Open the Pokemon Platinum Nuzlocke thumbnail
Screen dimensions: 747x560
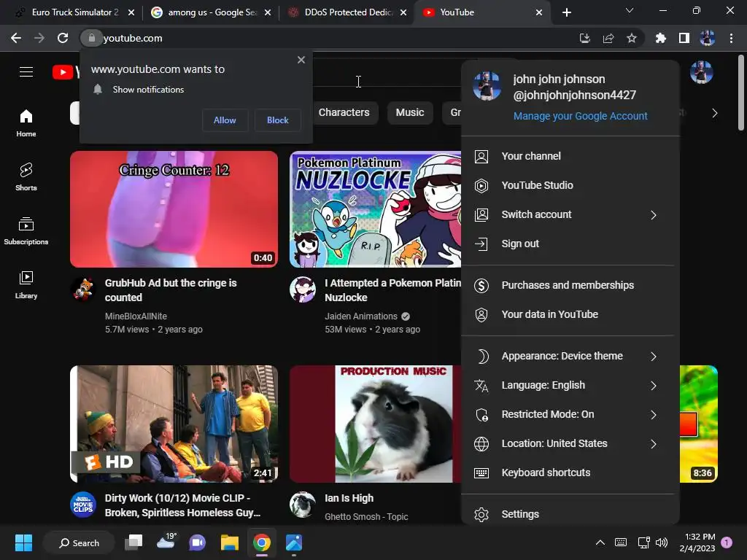[x=376, y=209]
